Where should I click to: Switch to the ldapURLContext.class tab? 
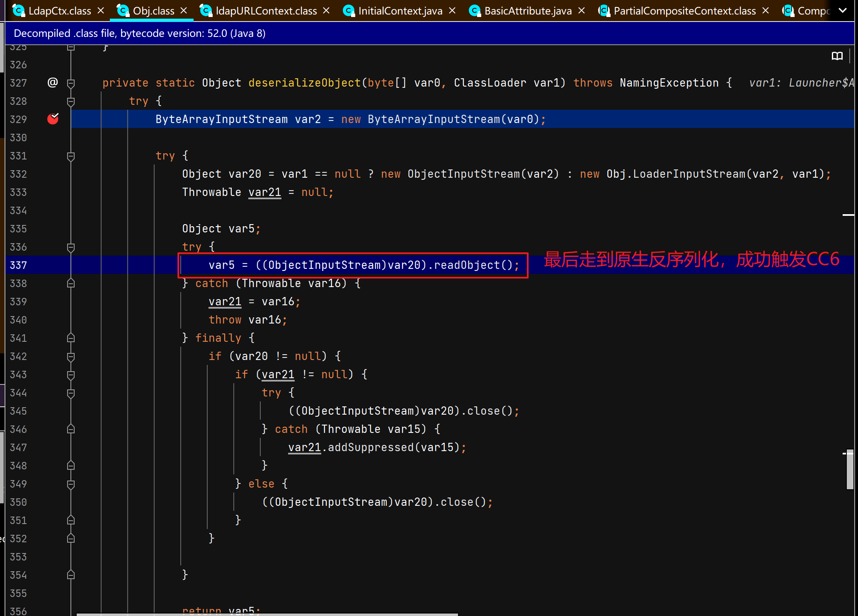(266, 11)
